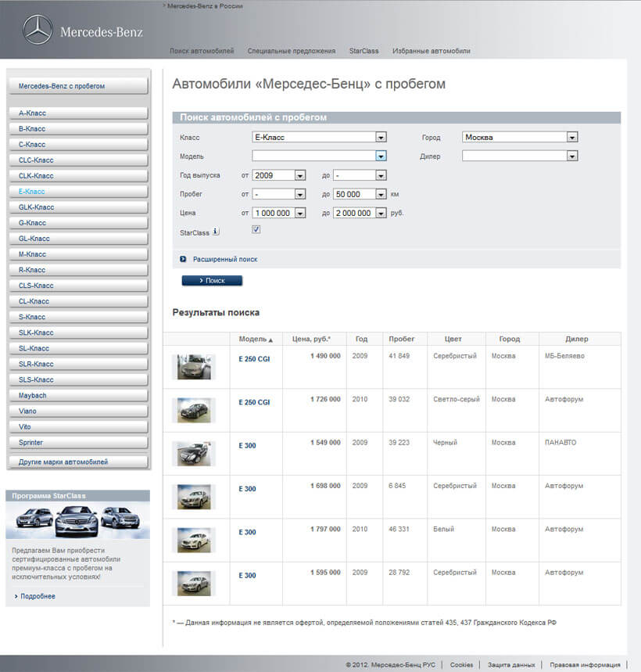Select M-Класс in the sidebar
This screenshot has height=672, width=641.
tap(78, 254)
